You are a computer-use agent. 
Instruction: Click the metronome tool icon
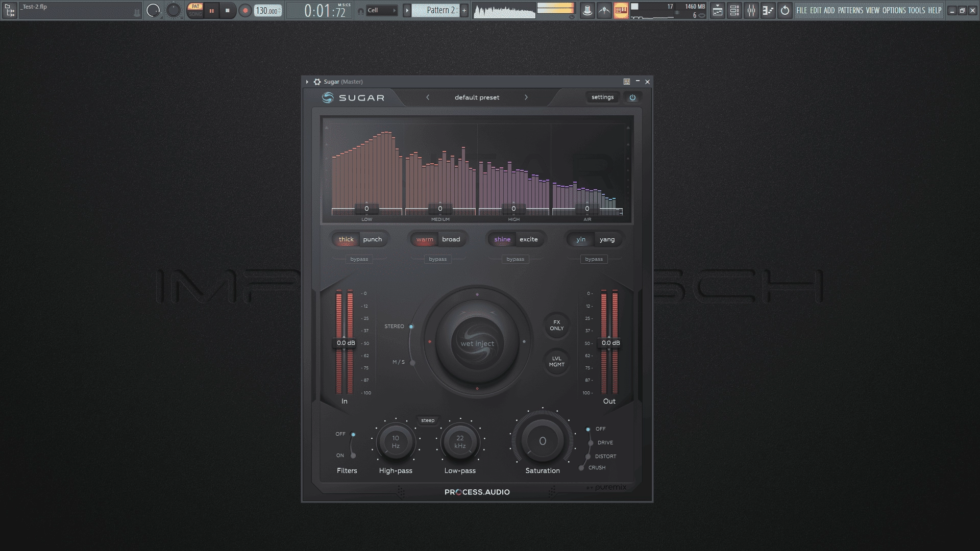tap(587, 10)
